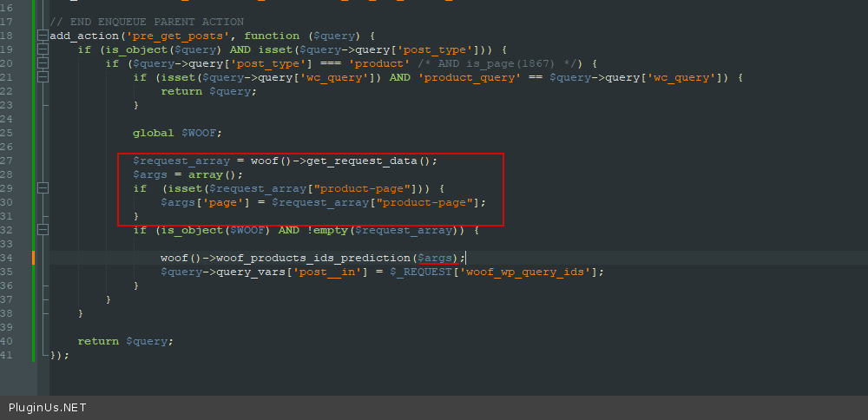
Task: Fold the product-page isset block on line 29
Action: [x=43, y=188]
